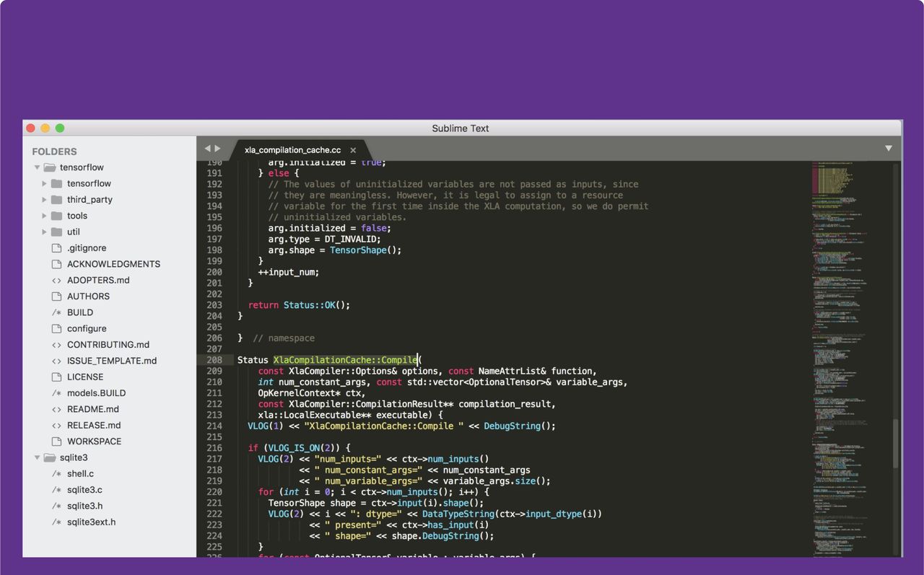Open shell.c in the sqlite3 folder
The image size is (924, 575).
[80, 473]
